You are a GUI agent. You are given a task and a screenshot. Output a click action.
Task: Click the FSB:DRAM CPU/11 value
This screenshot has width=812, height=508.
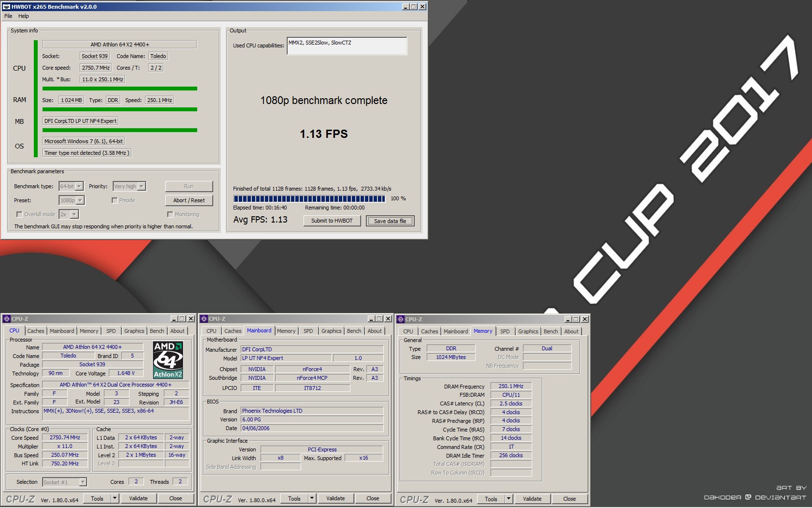(x=511, y=395)
